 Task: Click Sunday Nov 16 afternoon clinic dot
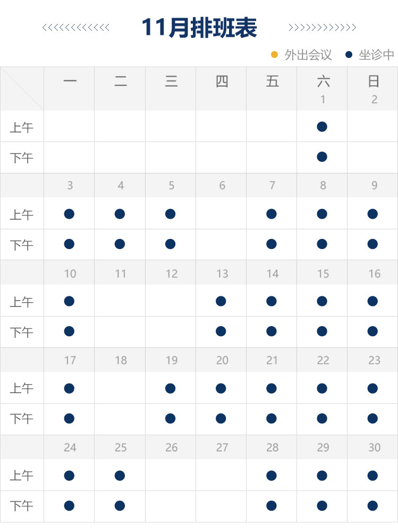click(372, 331)
